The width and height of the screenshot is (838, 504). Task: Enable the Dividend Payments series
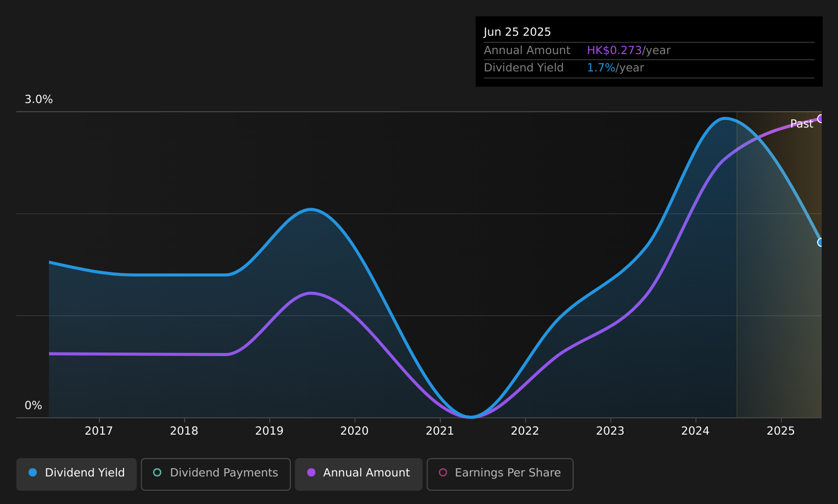[216, 474]
